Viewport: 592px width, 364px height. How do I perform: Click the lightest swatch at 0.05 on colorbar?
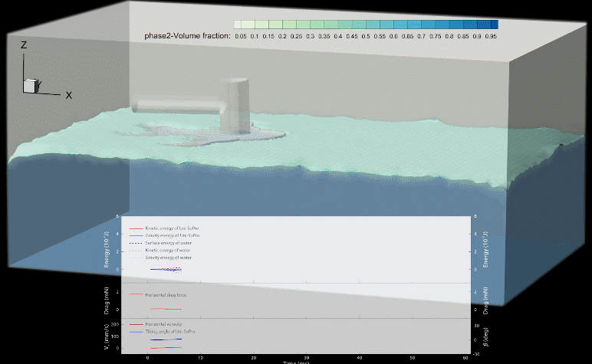click(x=240, y=25)
